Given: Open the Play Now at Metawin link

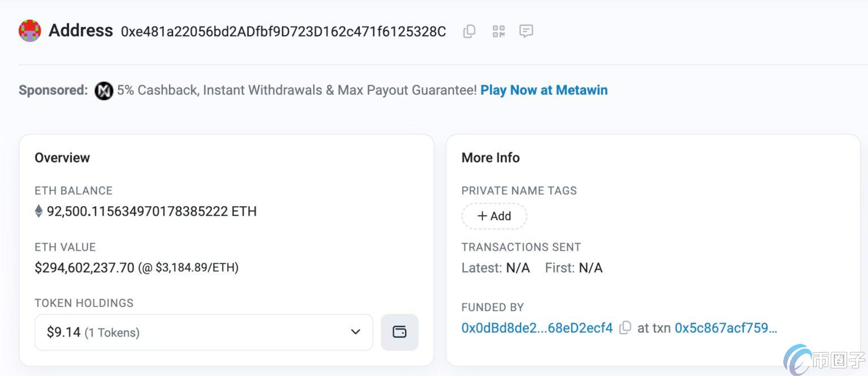Looking at the screenshot, I should (x=544, y=90).
